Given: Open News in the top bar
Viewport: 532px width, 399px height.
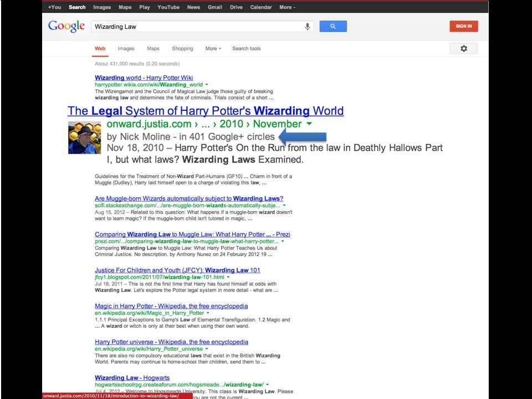Looking at the screenshot, I should click(194, 7).
